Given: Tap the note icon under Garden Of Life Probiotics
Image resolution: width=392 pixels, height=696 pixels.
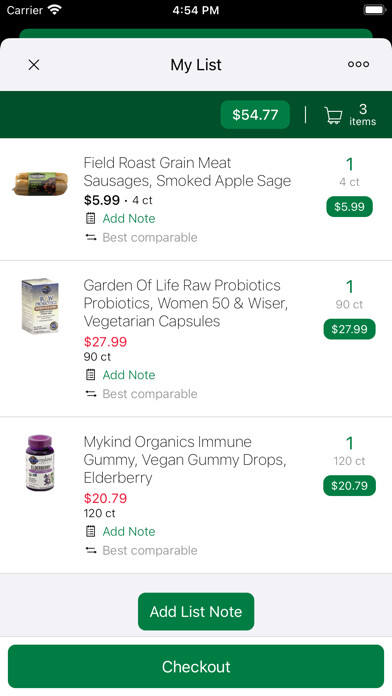Looking at the screenshot, I should (x=91, y=375).
